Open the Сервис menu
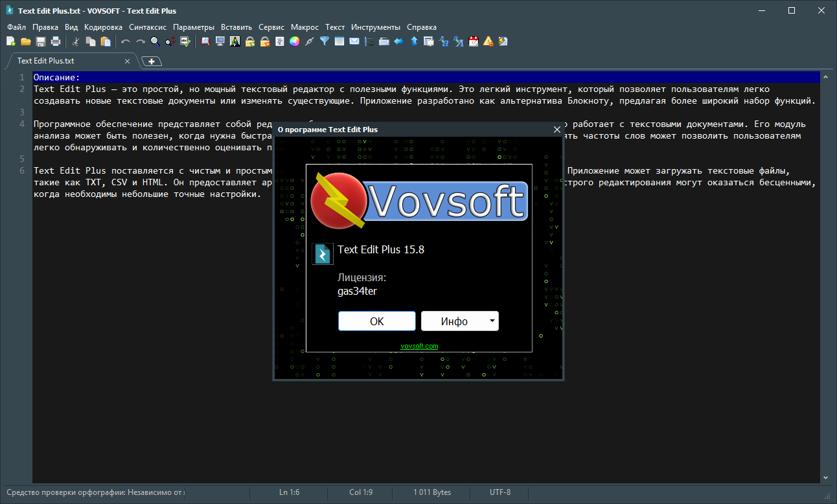The width and height of the screenshot is (837, 504). coord(271,27)
